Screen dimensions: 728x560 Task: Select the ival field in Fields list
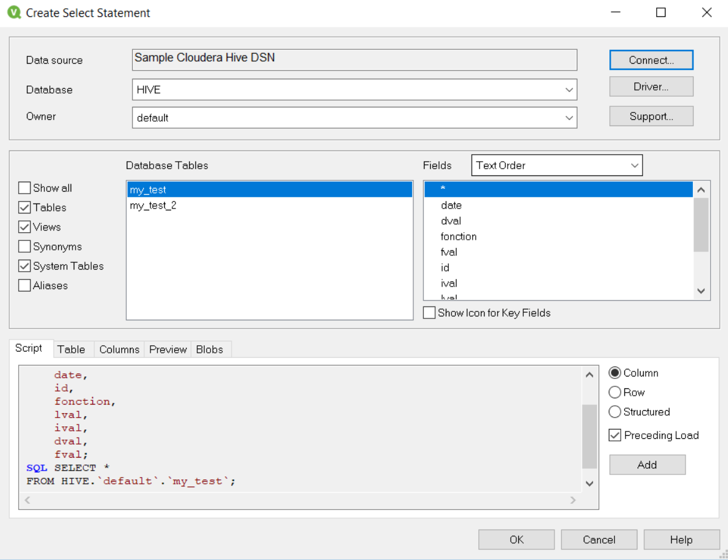[x=559, y=283]
